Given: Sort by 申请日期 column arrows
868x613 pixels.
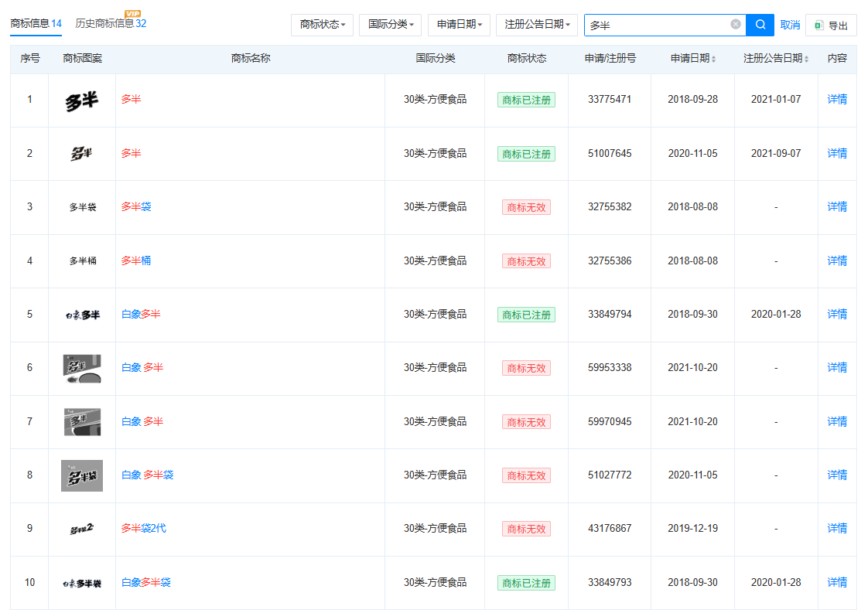Looking at the screenshot, I should coord(713,59).
